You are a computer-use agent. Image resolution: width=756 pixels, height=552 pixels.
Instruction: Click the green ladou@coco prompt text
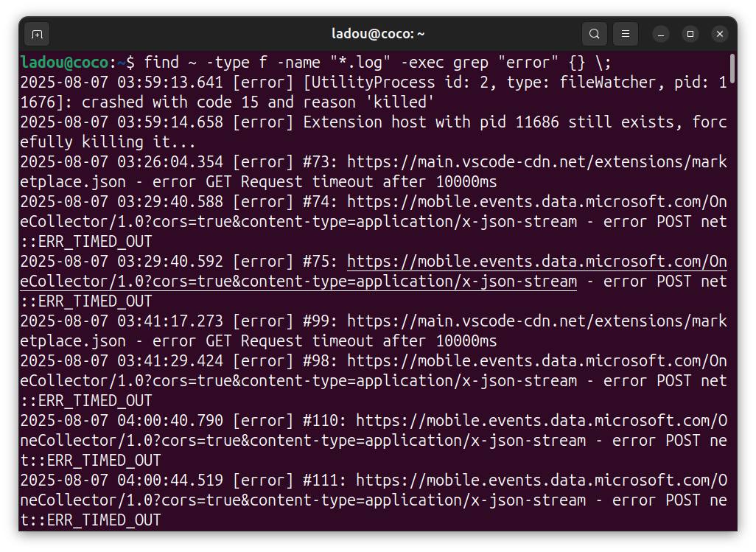coord(65,63)
